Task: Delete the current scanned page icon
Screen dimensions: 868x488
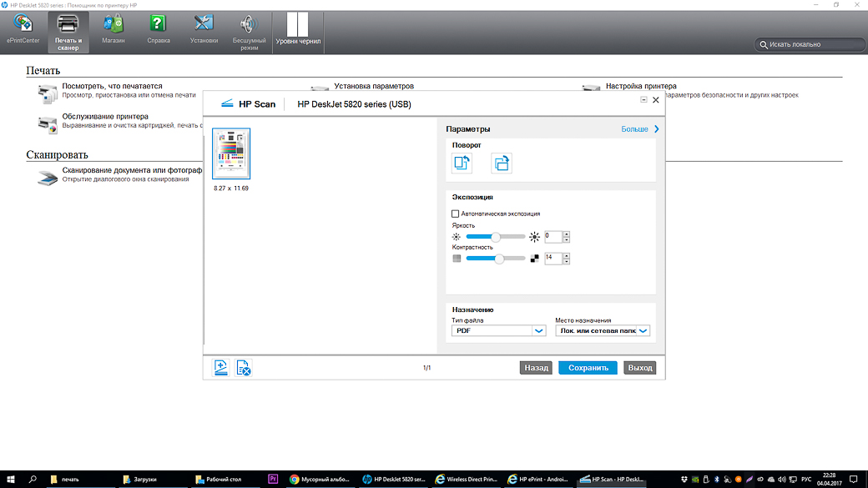Action: point(244,367)
